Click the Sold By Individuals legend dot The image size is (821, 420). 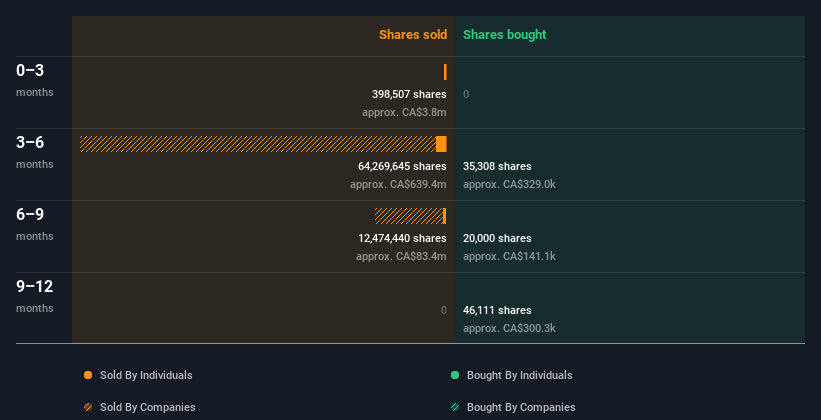click(88, 375)
